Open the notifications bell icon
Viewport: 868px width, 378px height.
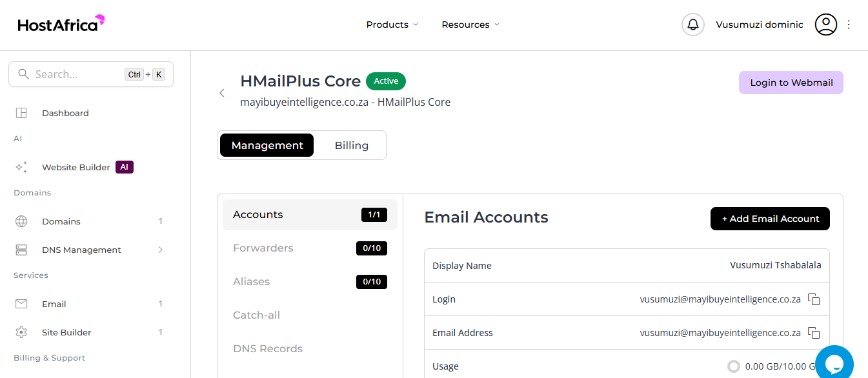pos(693,25)
